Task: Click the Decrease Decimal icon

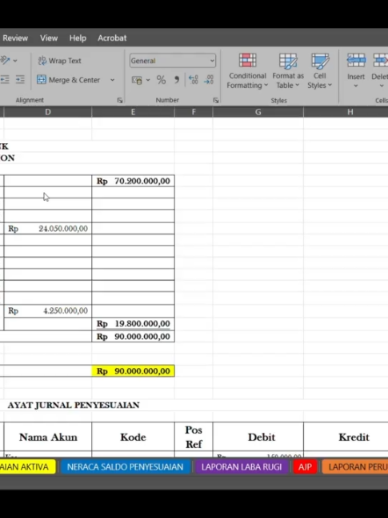Action: (209, 80)
